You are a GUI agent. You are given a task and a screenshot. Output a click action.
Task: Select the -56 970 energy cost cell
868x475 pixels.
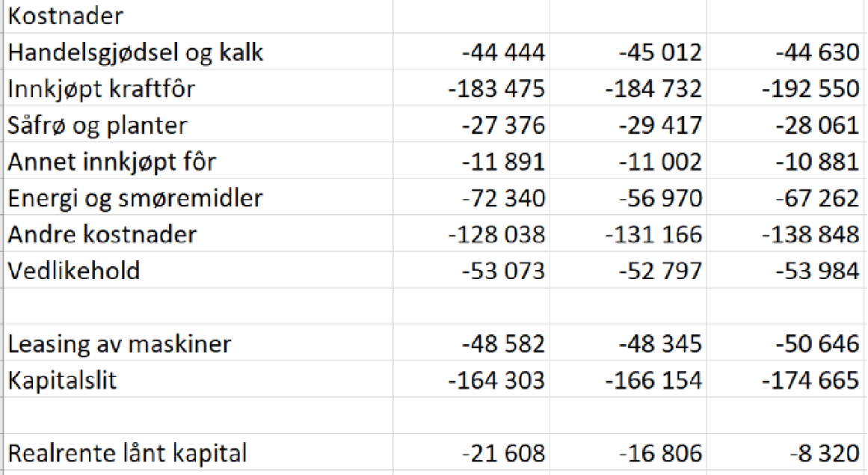(x=660, y=198)
